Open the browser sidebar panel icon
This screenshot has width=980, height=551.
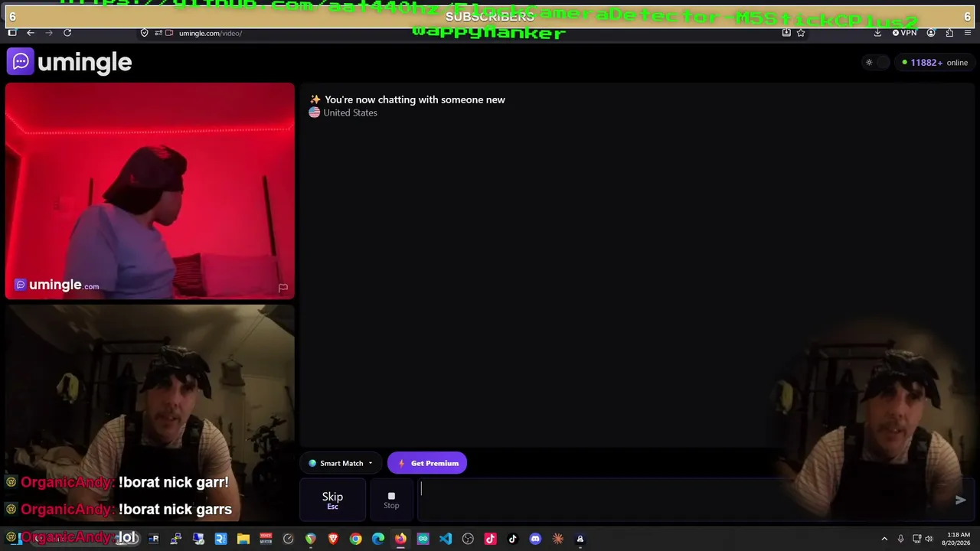(x=12, y=33)
